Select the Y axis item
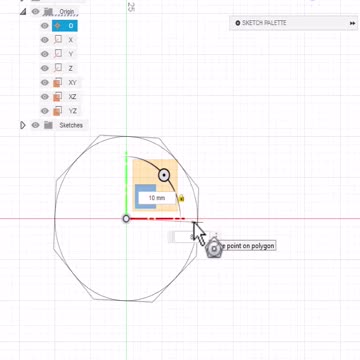The image size is (360, 360). coord(71,54)
